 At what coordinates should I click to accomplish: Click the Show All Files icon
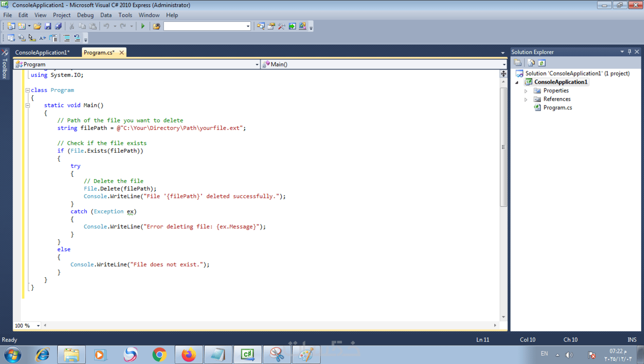pyautogui.click(x=531, y=63)
